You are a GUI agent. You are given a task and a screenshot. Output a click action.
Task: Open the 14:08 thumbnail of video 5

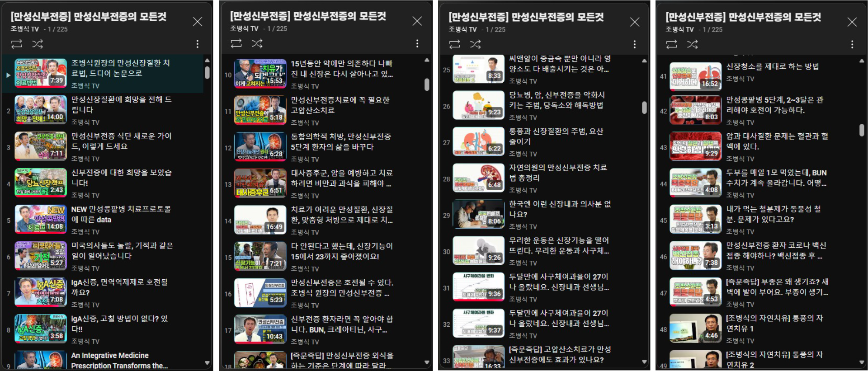(x=41, y=219)
